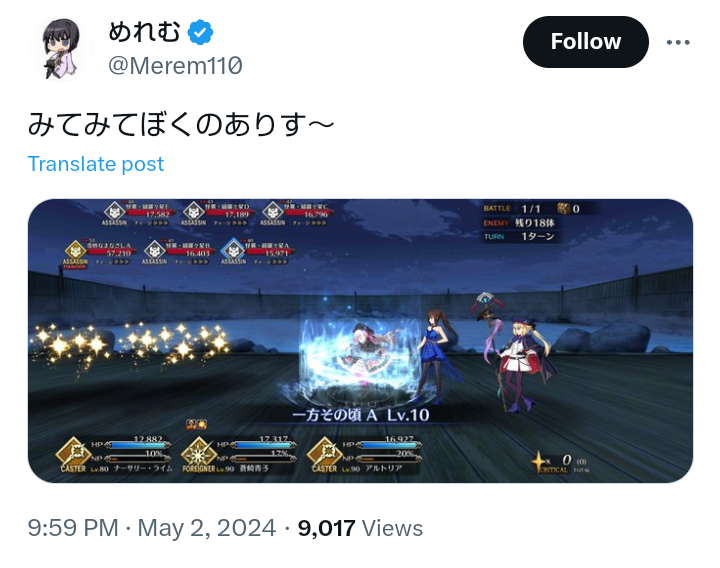Image resolution: width=720 pixels, height=568 pixels.
Task: Click the めれむ display name
Action: coord(144,32)
